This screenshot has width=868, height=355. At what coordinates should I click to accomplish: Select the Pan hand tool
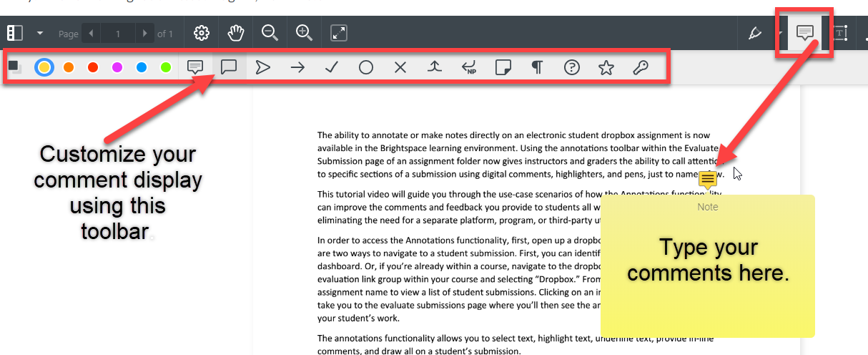[x=236, y=33]
